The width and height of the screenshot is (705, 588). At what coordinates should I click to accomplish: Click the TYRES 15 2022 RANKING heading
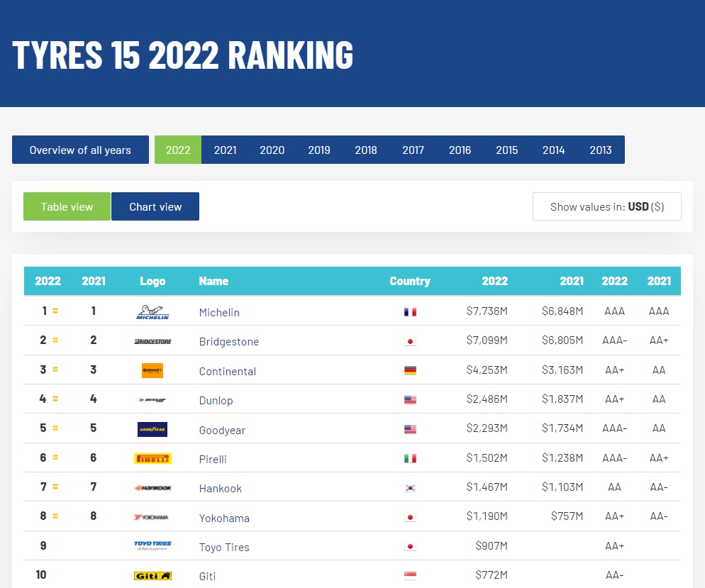point(182,55)
